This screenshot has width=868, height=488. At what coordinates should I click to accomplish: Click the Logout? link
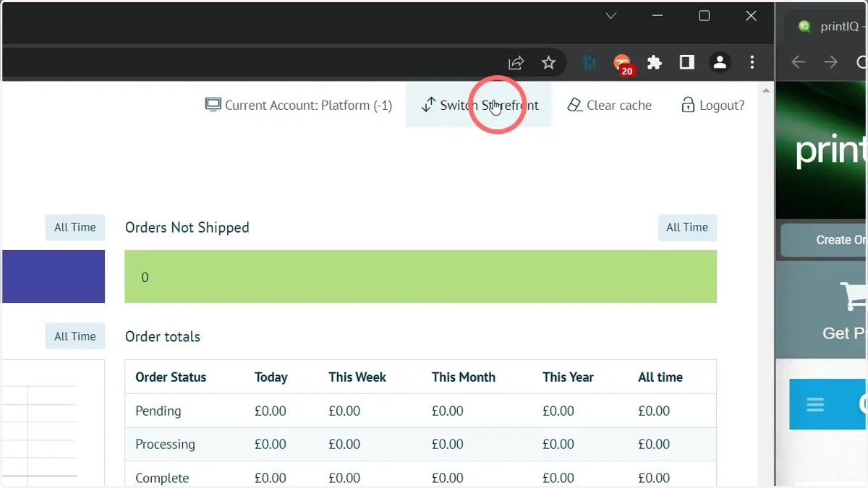pos(712,105)
